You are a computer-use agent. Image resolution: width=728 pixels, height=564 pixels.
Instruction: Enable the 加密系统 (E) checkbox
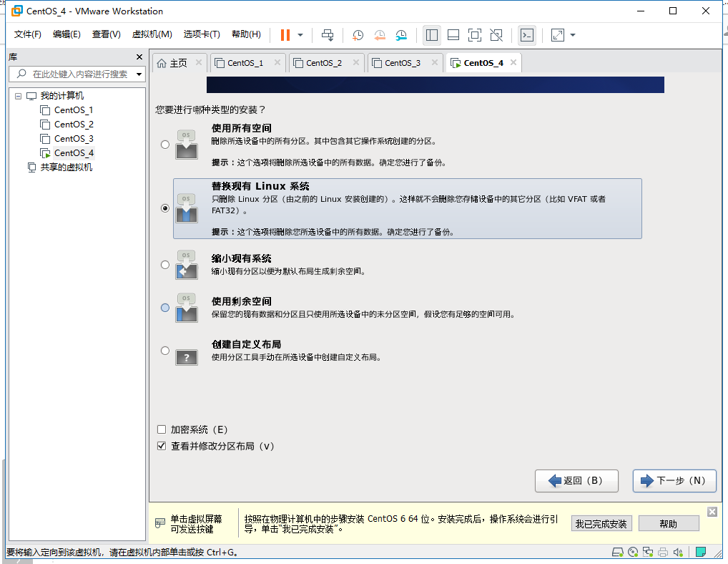click(162, 429)
